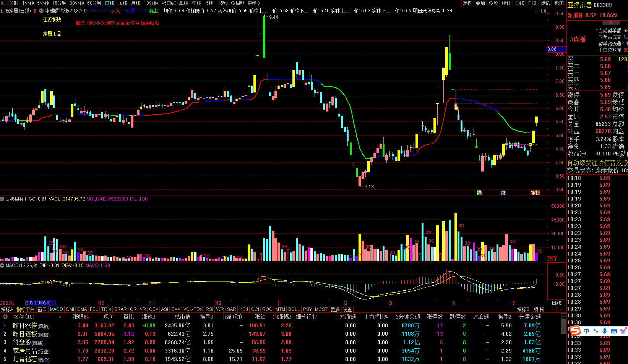
Task: Expand the 更多 indicators menu
Action: tap(335, 309)
